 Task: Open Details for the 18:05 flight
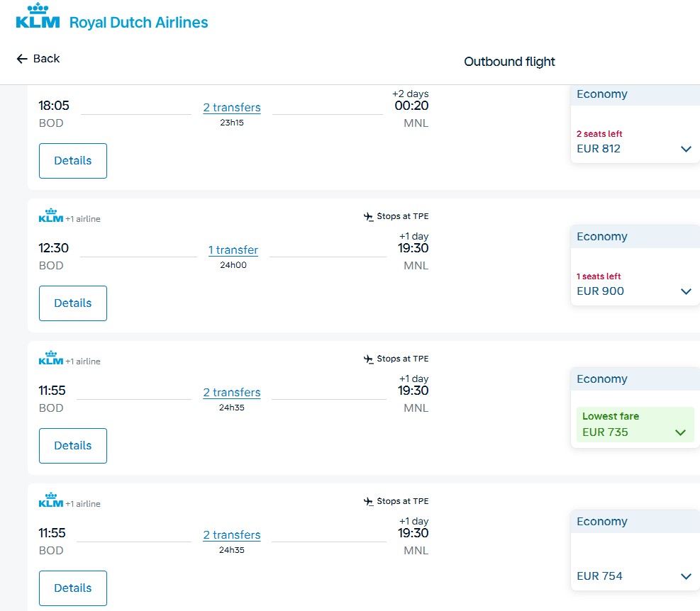coord(73,161)
